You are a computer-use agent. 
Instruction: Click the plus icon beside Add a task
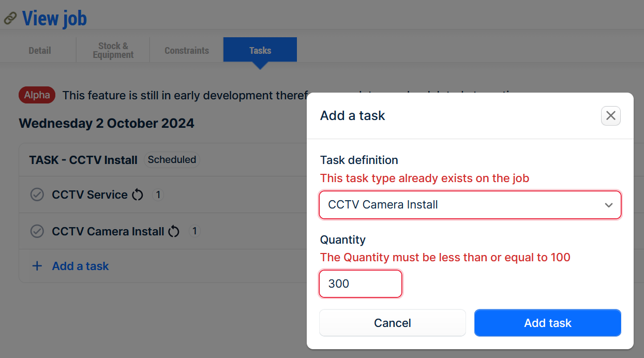[37, 266]
